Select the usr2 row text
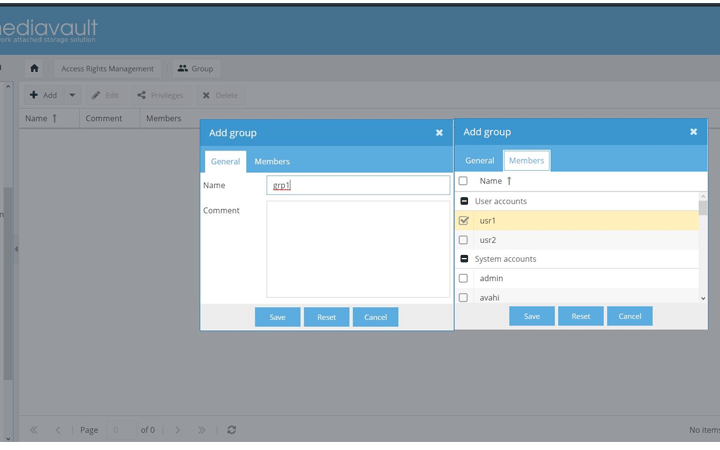 coord(488,240)
